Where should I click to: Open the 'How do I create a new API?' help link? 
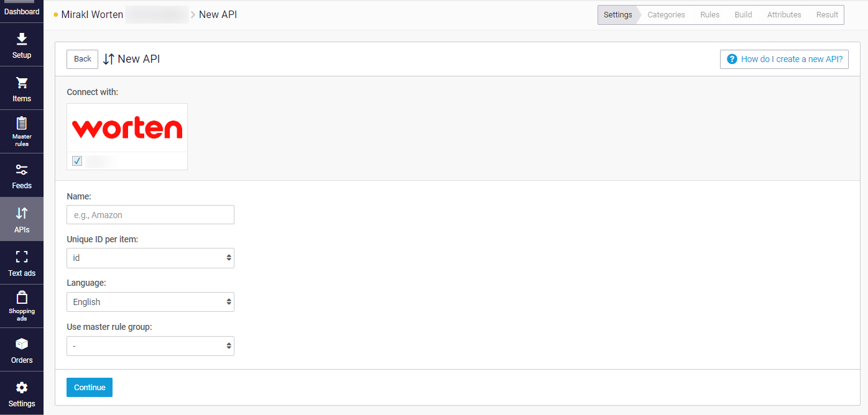pyautogui.click(x=784, y=59)
